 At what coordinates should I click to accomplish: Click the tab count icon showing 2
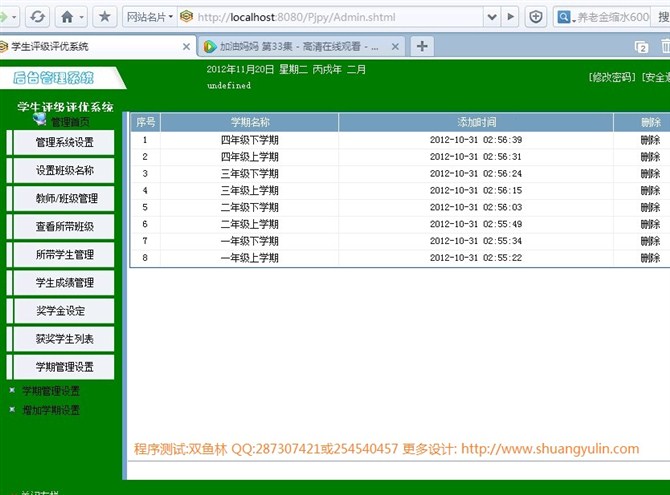[x=641, y=47]
